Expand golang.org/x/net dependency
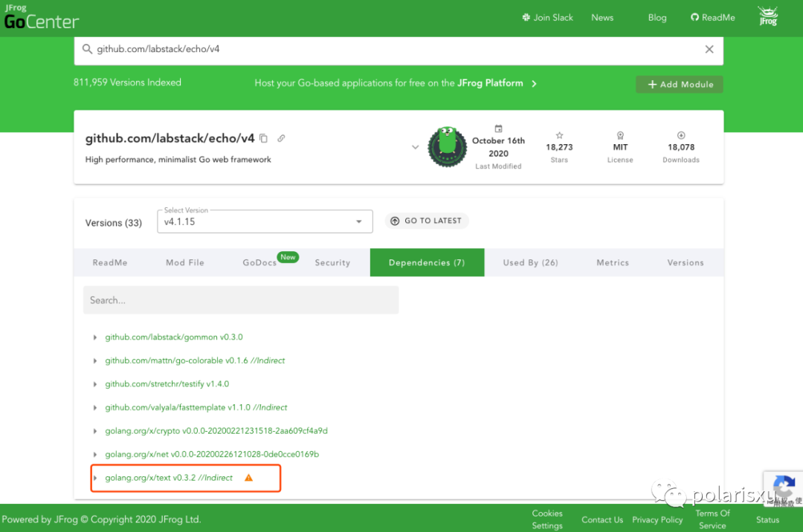The height and width of the screenshot is (532, 803). [x=95, y=455]
